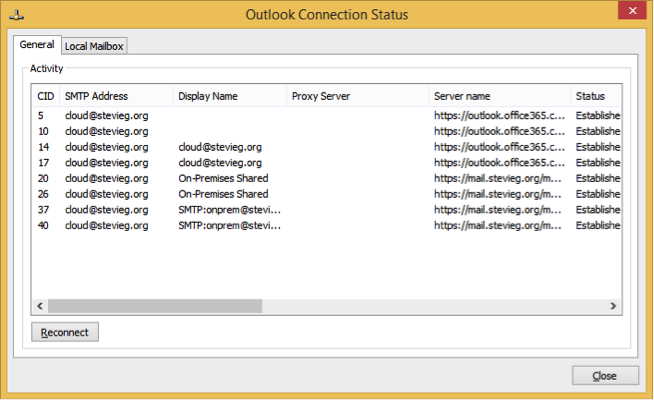
Task: Click On-Premises Shared in CID 20 row
Action: tap(223, 179)
